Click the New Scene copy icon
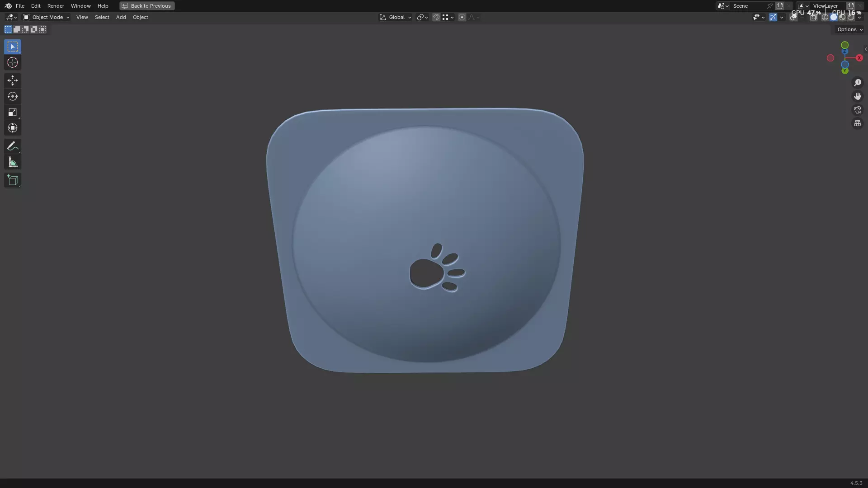Screen dimensions: 868x488 780,6
